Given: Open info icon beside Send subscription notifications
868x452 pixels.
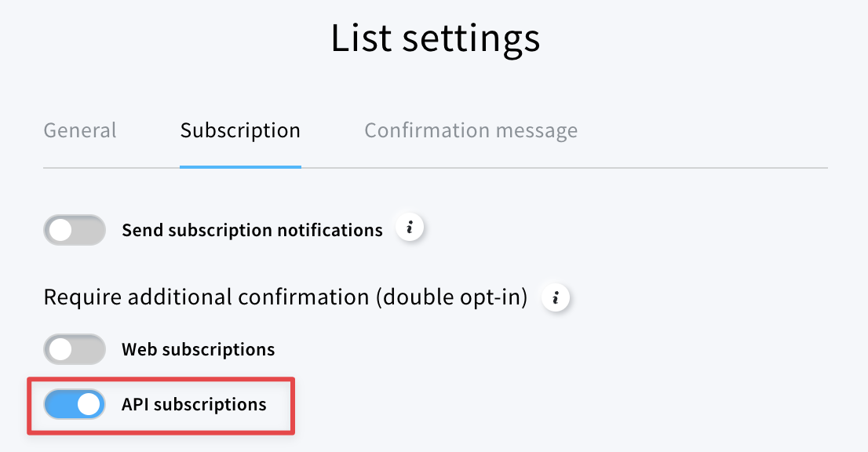Looking at the screenshot, I should [x=410, y=228].
